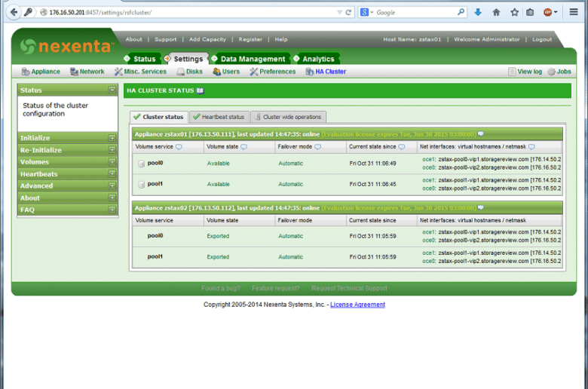Open the bookmarks list icon

click(530, 12)
